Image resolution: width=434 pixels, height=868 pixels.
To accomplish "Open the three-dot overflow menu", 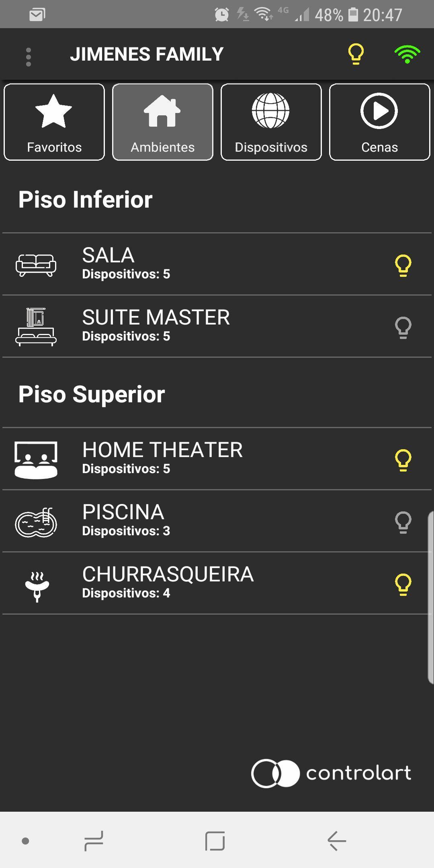I will point(28,57).
